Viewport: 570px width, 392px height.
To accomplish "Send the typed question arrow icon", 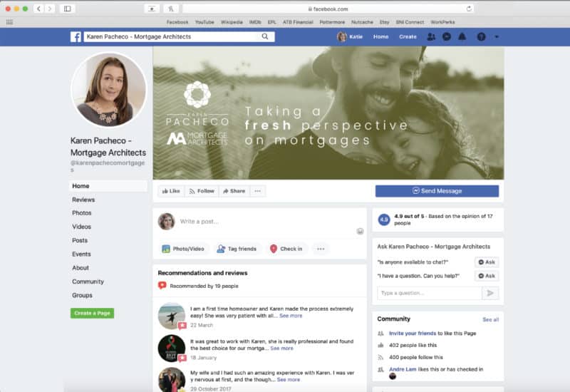I will (x=490, y=293).
